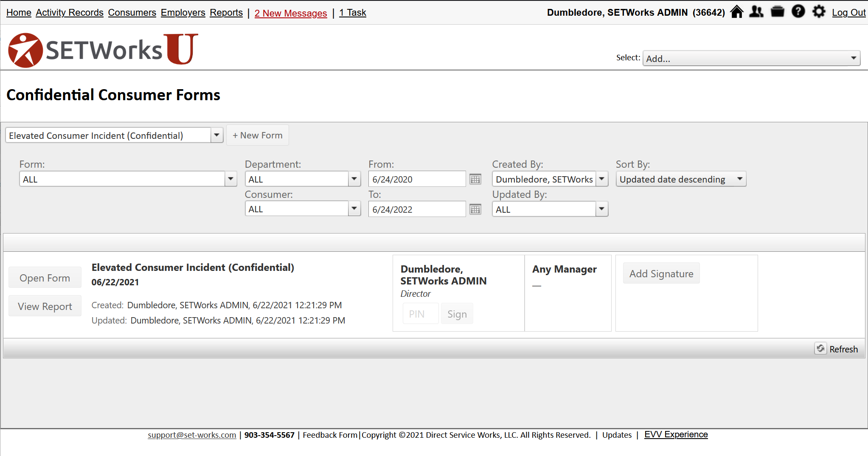Click the Dumbledore, SETWorks ADMIN signer name
Viewport: 868px width, 456px height.
(444, 275)
